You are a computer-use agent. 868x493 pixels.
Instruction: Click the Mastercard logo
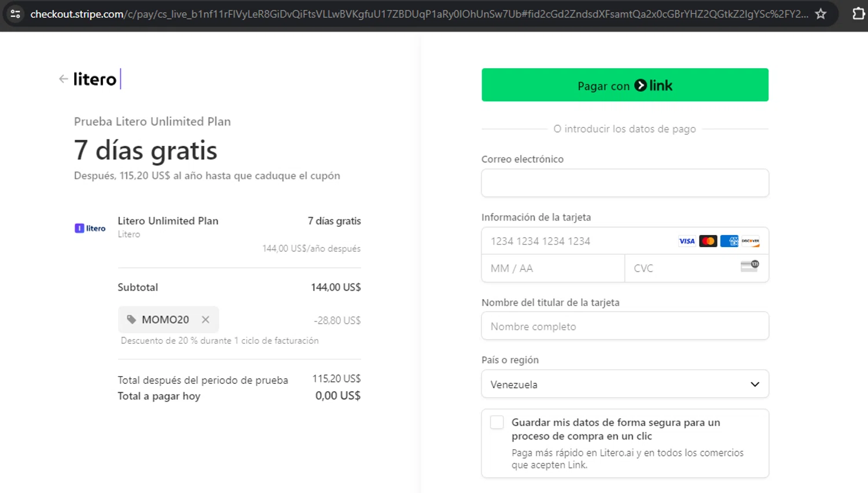coord(708,241)
